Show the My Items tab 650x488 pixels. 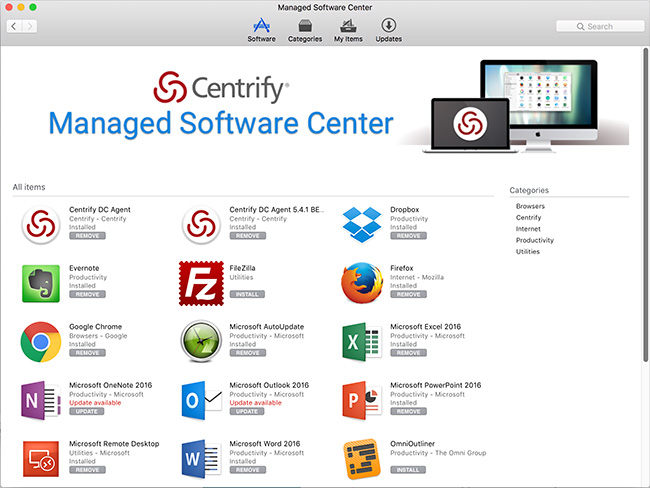(x=348, y=30)
